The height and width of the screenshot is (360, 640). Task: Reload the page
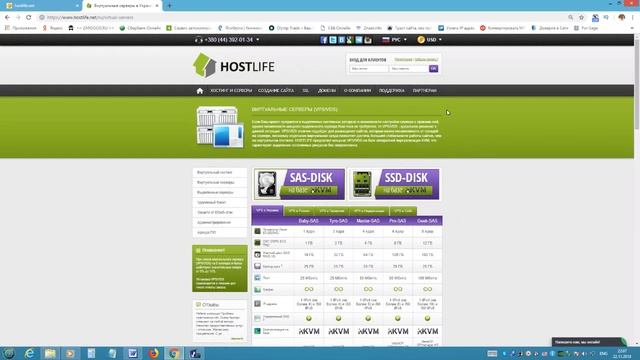(x=29, y=17)
